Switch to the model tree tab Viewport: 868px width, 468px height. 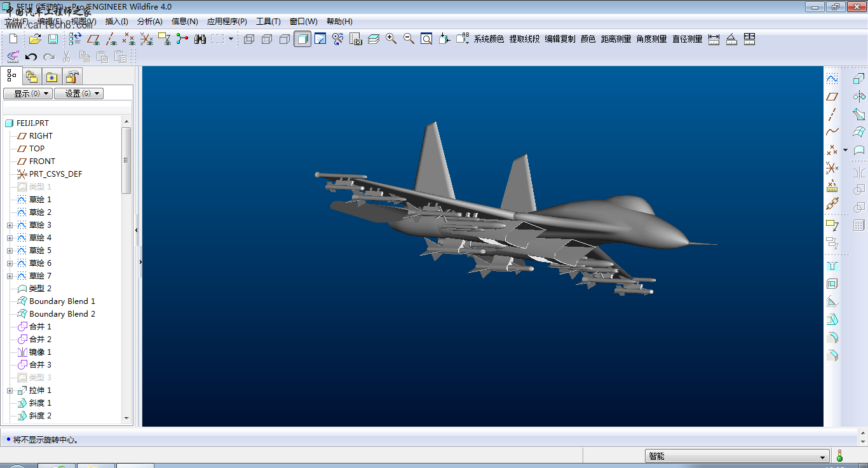(x=11, y=76)
